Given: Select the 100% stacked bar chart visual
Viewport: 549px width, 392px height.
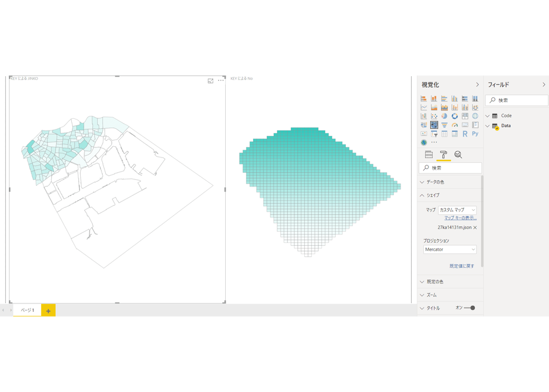Looking at the screenshot, I should click(x=465, y=99).
